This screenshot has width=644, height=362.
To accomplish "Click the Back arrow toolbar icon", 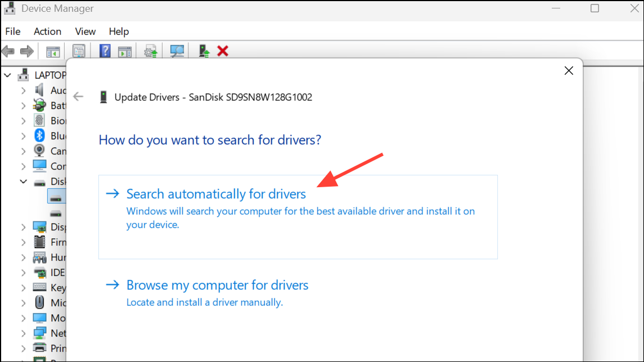I will pyautogui.click(x=8, y=51).
